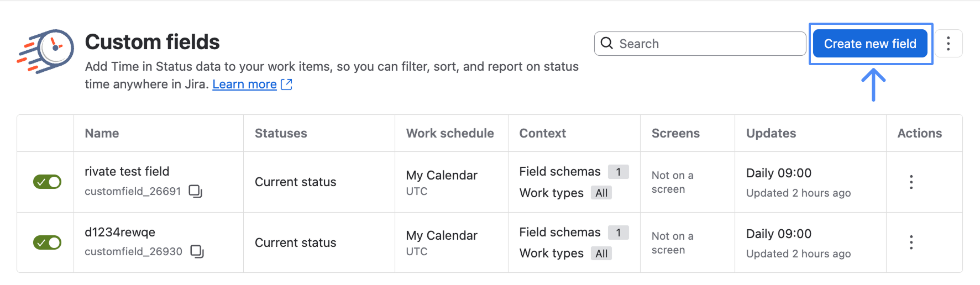Create a new custom field

point(870,44)
